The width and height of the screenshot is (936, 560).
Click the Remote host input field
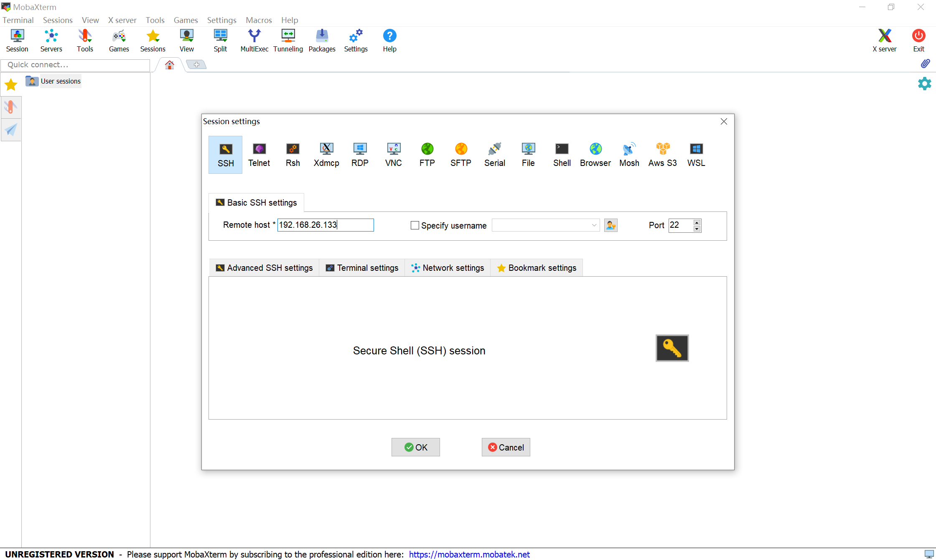[326, 225]
